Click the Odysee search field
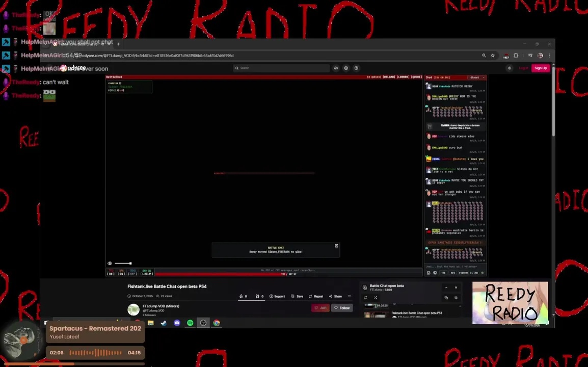The width and height of the screenshot is (588, 367). click(281, 68)
